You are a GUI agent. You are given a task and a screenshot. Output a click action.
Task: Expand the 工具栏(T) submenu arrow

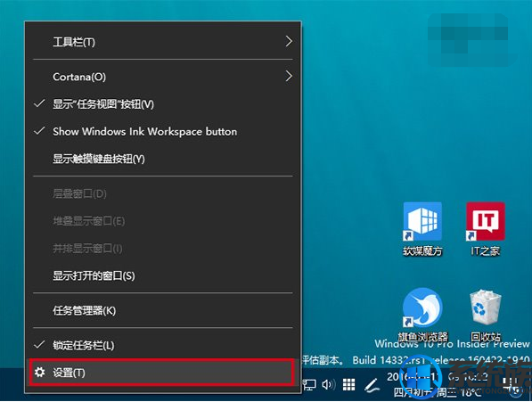(289, 41)
